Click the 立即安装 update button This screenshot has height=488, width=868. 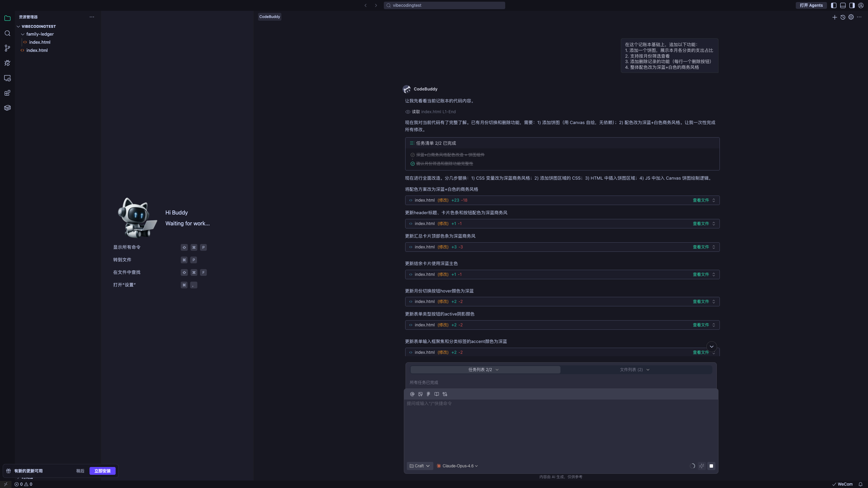tap(102, 471)
